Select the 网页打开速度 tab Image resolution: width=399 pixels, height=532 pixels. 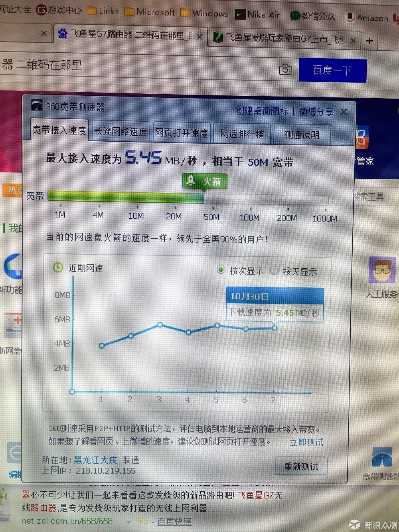[x=181, y=133]
